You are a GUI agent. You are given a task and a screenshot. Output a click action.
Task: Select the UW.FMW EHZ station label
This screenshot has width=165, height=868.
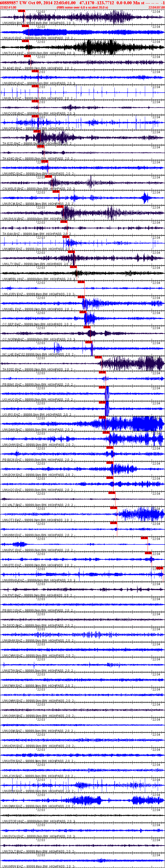(x=37, y=686)
